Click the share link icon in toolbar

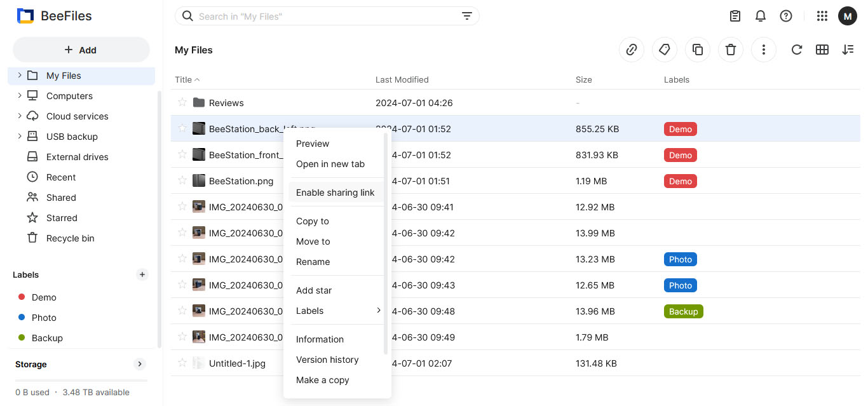pyautogui.click(x=632, y=50)
